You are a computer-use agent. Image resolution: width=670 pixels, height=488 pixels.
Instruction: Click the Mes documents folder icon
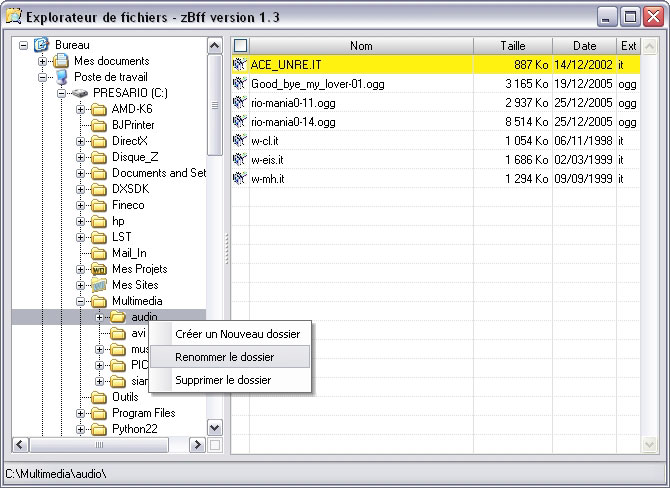coord(61,61)
